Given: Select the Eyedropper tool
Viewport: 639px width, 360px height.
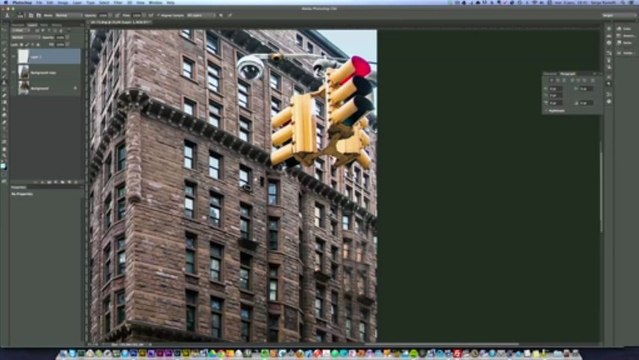Looking at the screenshot, I should pyautogui.click(x=4, y=62).
